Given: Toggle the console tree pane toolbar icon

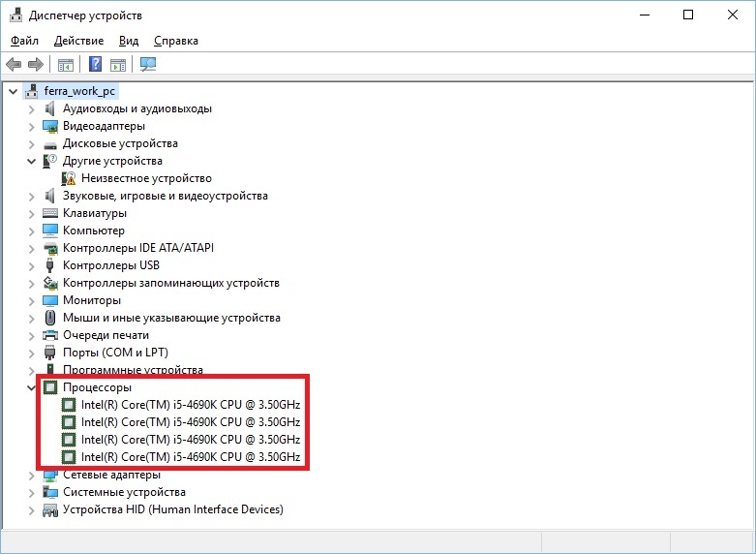Looking at the screenshot, I should [66, 64].
